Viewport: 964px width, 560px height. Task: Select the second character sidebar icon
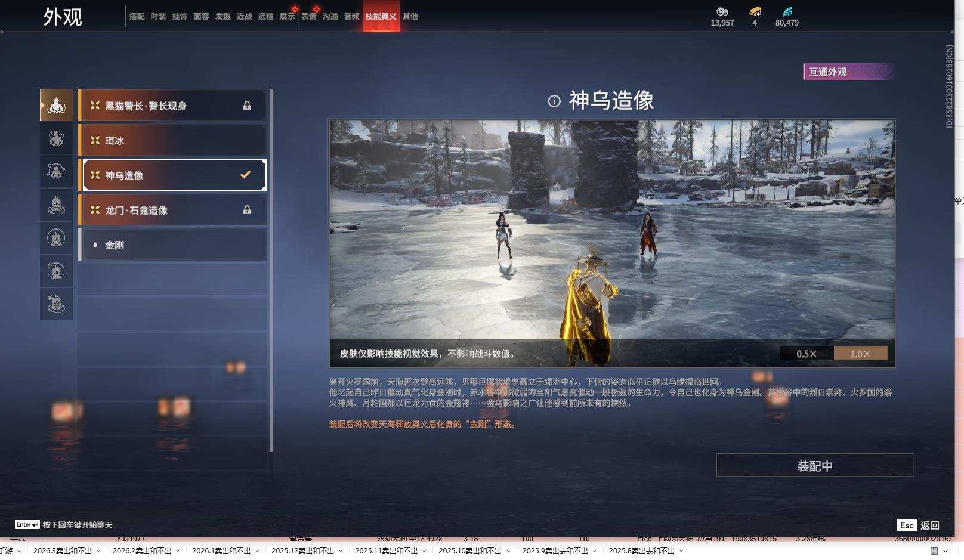point(56,138)
